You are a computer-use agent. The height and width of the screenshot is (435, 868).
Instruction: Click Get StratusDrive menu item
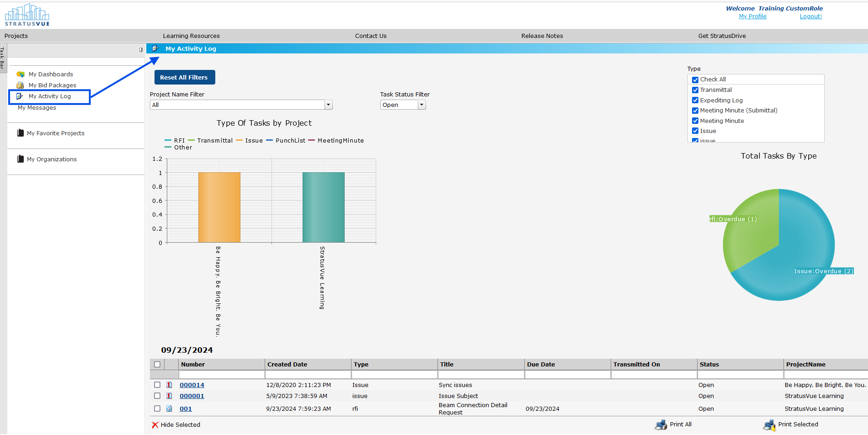coord(722,36)
